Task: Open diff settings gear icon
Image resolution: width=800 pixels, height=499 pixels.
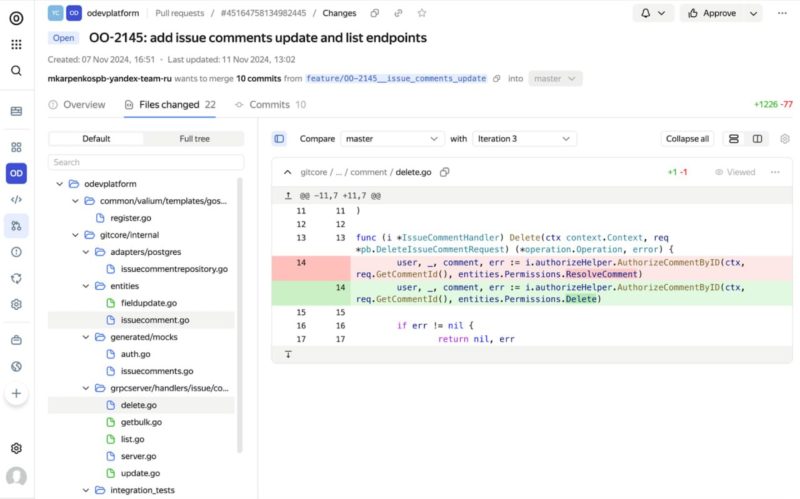Action: click(785, 139)
